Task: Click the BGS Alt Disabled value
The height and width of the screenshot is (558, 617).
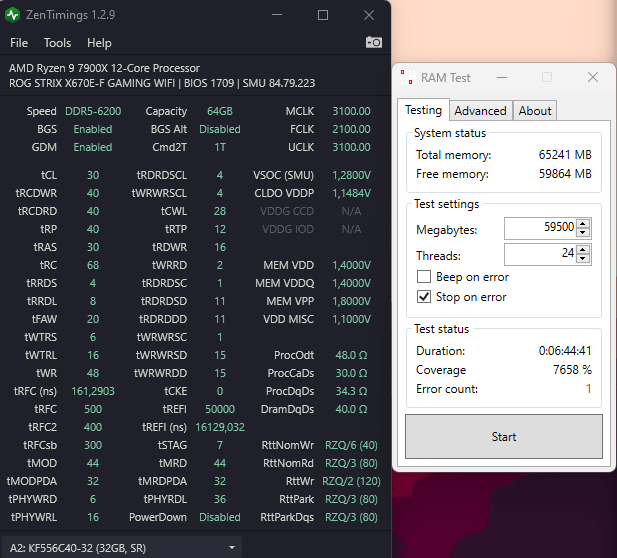Action: (220, 129)
